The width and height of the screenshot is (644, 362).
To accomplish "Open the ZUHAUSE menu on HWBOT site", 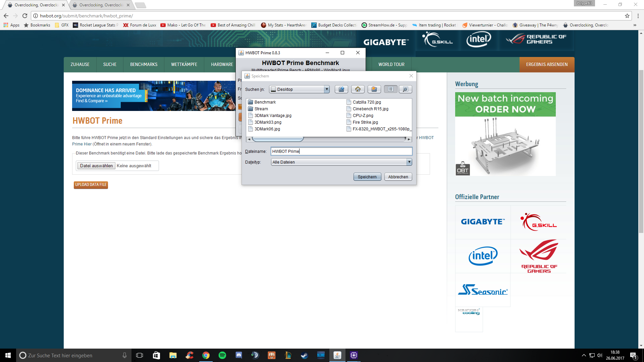I will [x=80, y=64].
